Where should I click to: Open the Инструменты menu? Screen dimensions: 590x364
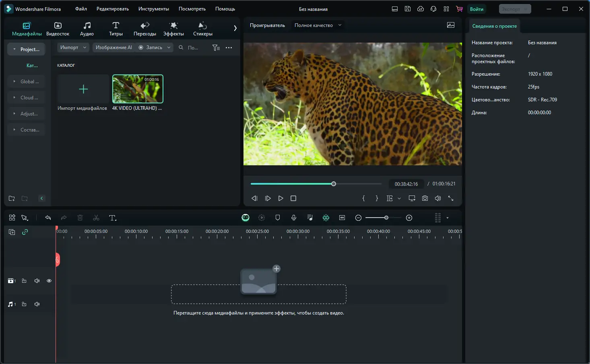tap(153, 9)
